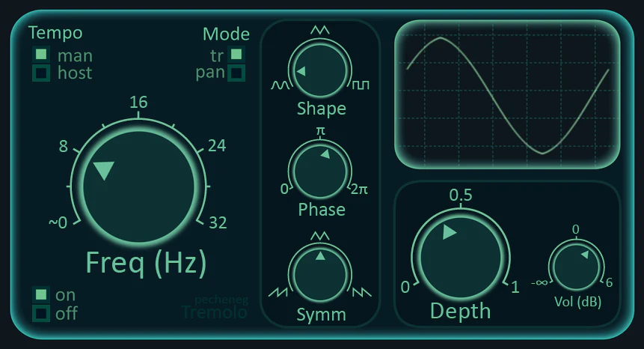The width and height of the screenshot is (644, 349).
Task: Click the square wave icon beside Shape knob
Action: point(361,86)
